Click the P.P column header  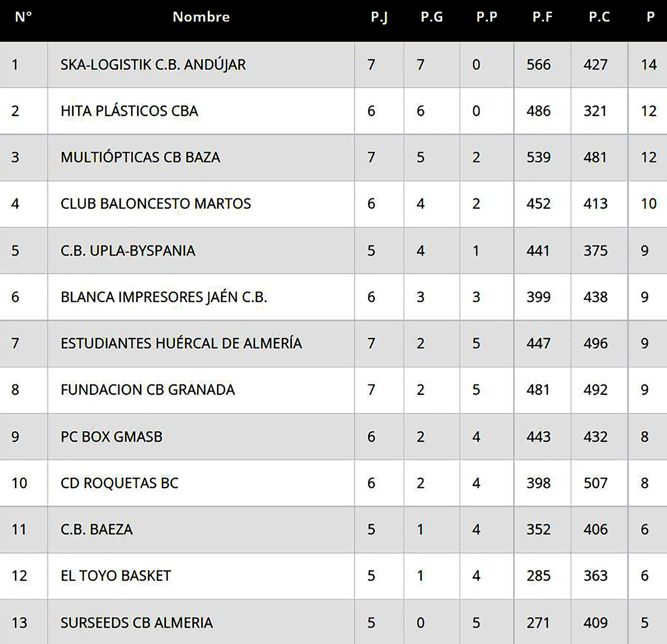point(487,17)
